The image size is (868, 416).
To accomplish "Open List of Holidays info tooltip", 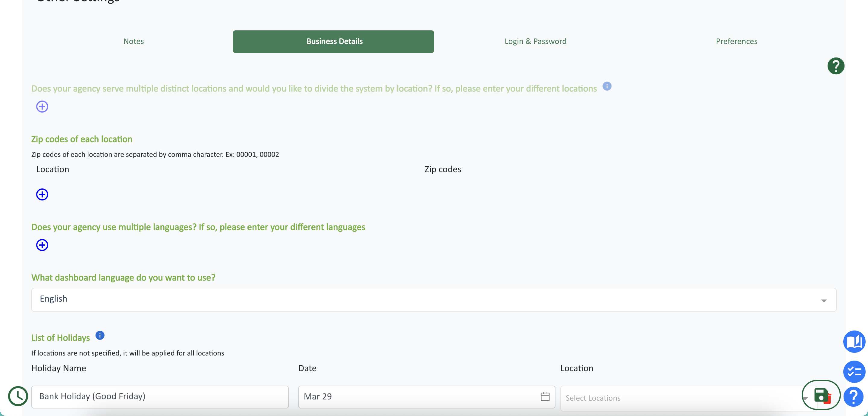I will pos(100,335).
